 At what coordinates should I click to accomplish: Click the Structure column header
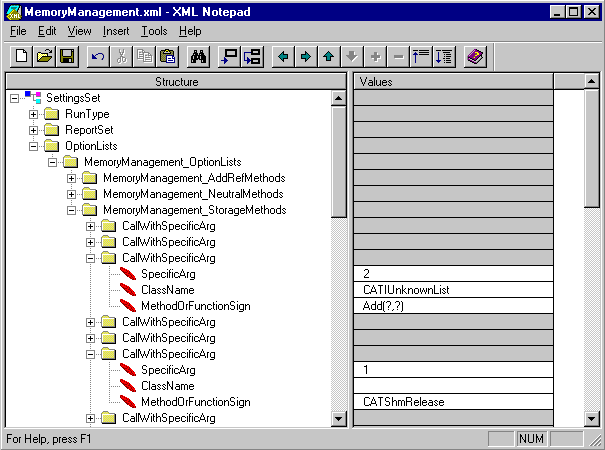point(176,81)
